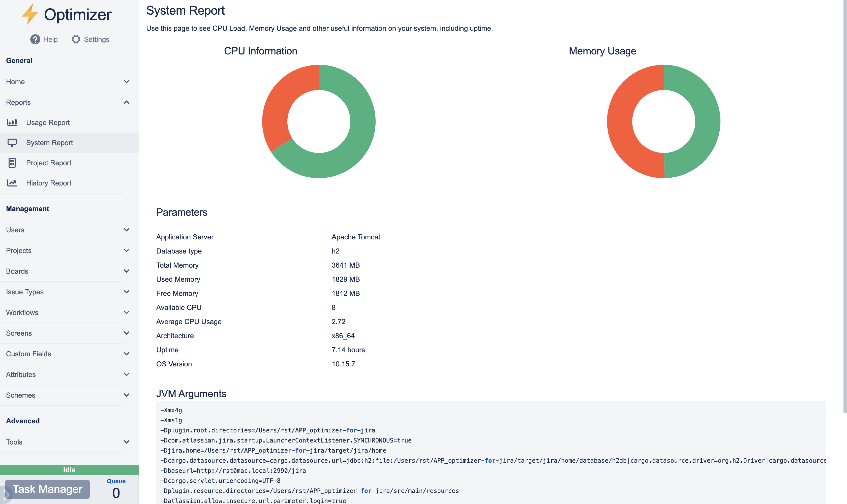This screenshot has width=847, height=504.
Task: Click the Optimizer lightning bolt logo
Action: 30,14
